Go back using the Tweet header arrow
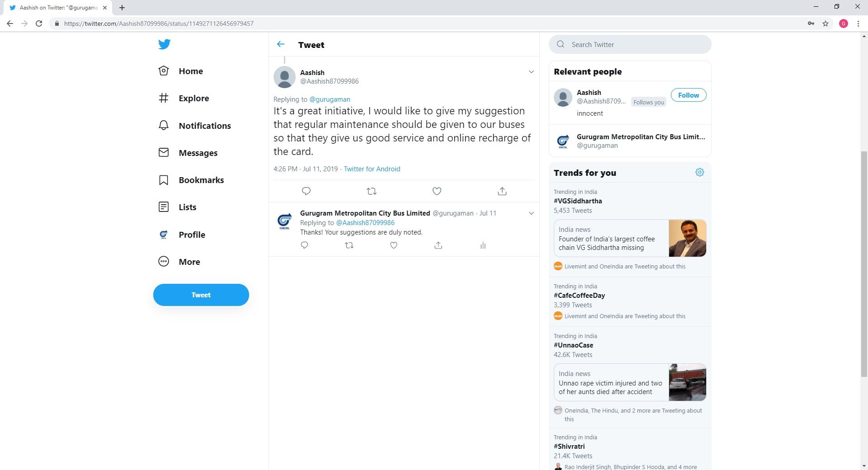This screenshot has width=868, height=470. (x=281, y=44)
